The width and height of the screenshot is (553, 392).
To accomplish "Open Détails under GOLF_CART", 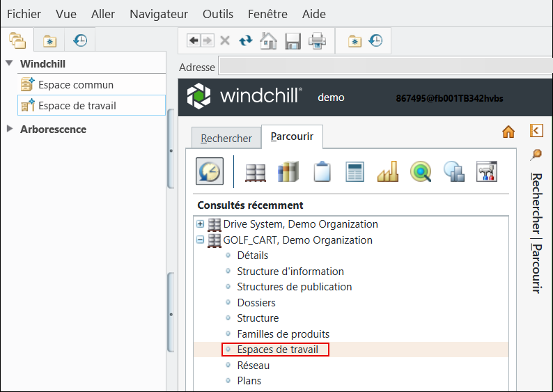I will click(253, 256).
